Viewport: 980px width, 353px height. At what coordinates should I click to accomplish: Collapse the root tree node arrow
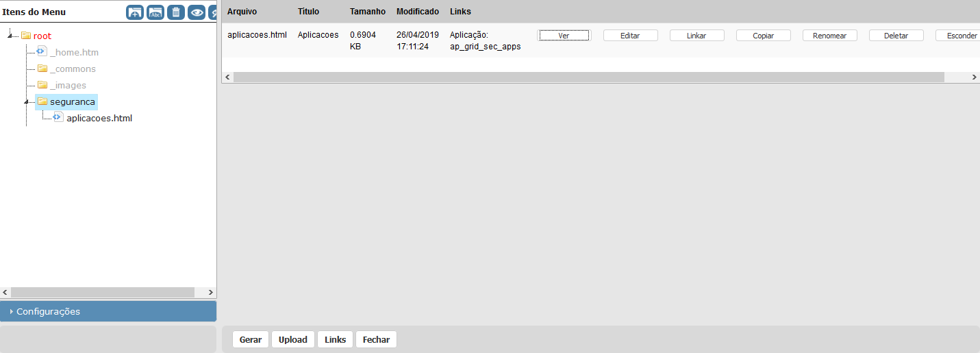10,36
